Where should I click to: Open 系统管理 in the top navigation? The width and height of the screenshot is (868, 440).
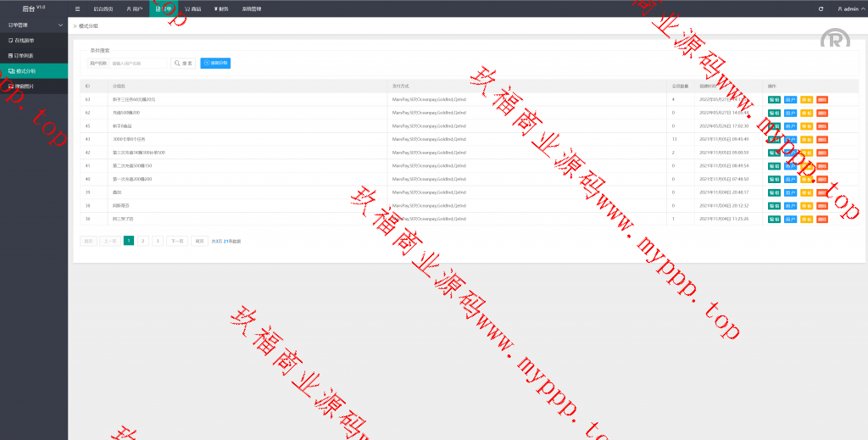tap(252, 8)
